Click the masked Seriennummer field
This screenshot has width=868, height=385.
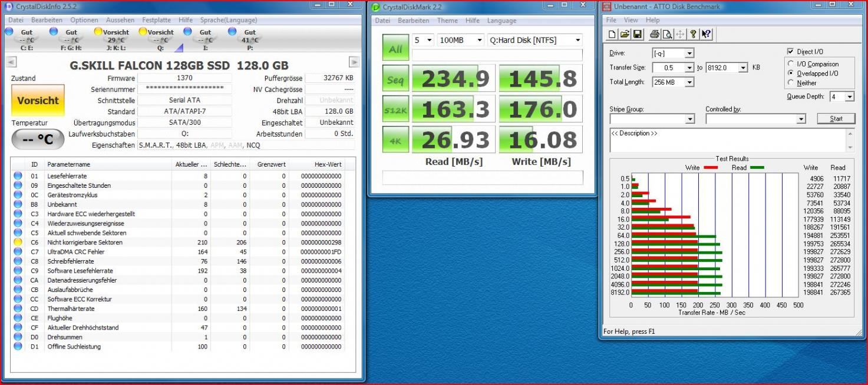click(x=184, y=89)
